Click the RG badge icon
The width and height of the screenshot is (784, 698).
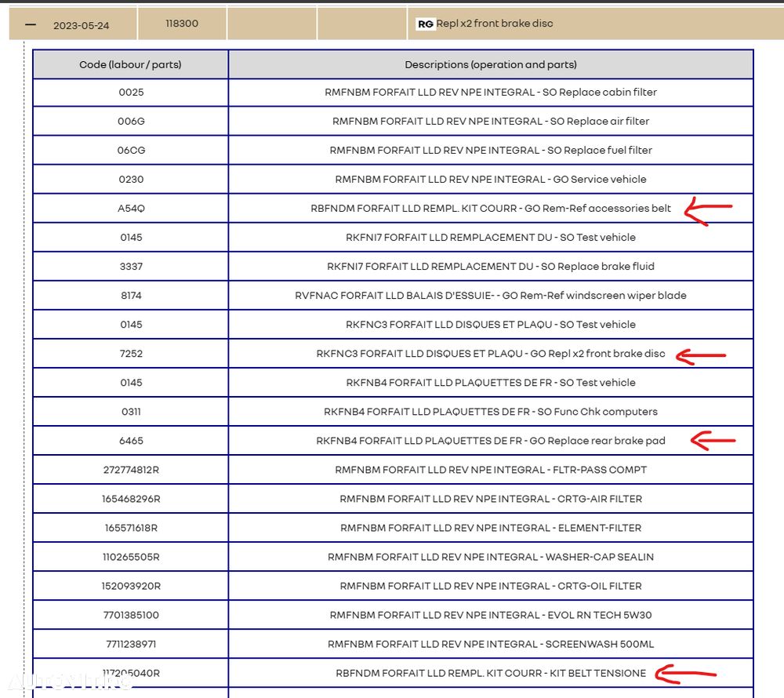tap(426, 24)
